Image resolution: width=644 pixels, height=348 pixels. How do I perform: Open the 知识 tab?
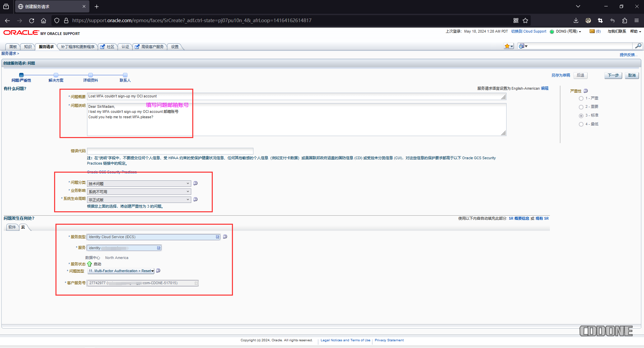28,47
